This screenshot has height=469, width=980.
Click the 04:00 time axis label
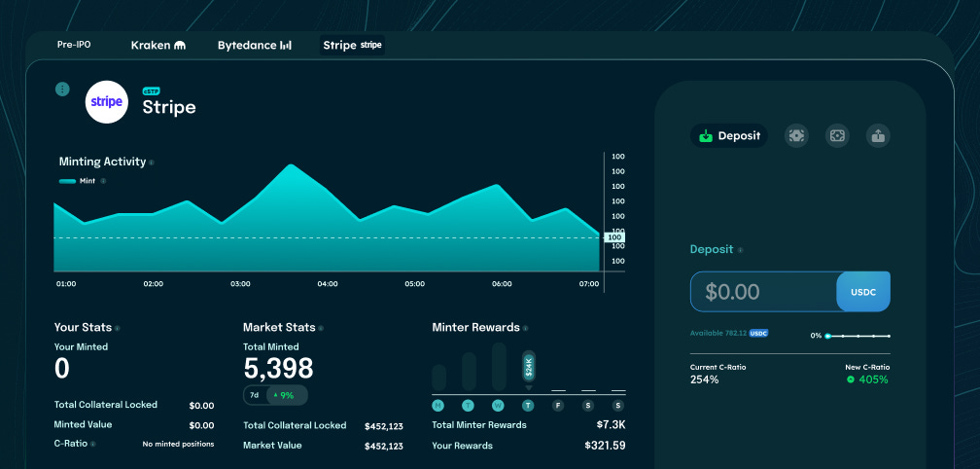pyautogui.click(x=328, y=284)
